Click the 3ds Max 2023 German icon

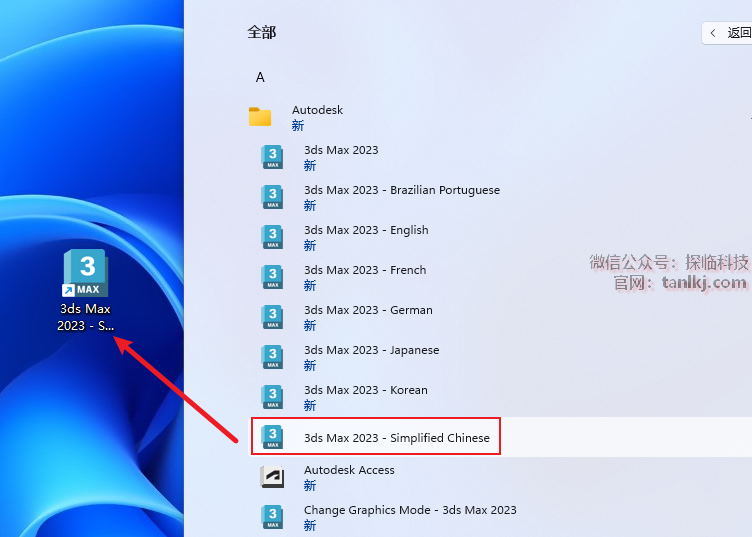[272, 317]
